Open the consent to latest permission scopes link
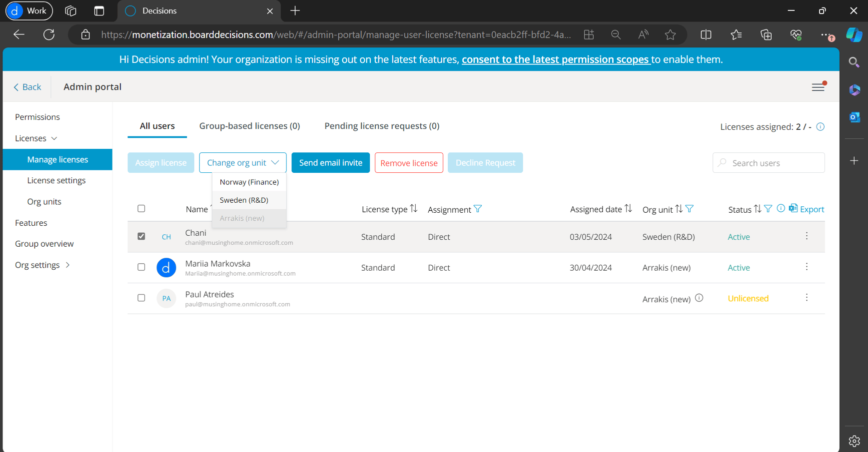Image resolution: width=868 pixels, height=452 pixels. point(555,59)
